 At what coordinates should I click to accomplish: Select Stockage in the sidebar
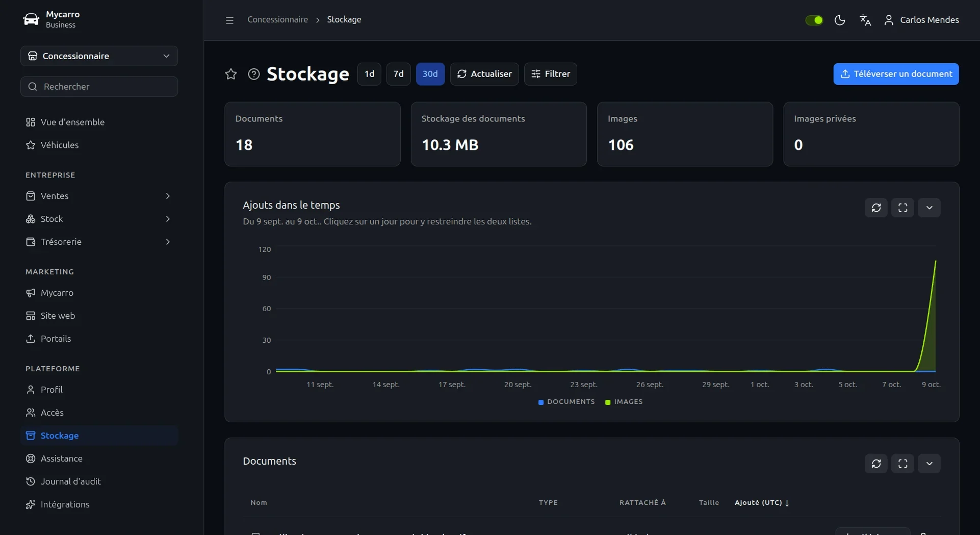click(99, 436)
